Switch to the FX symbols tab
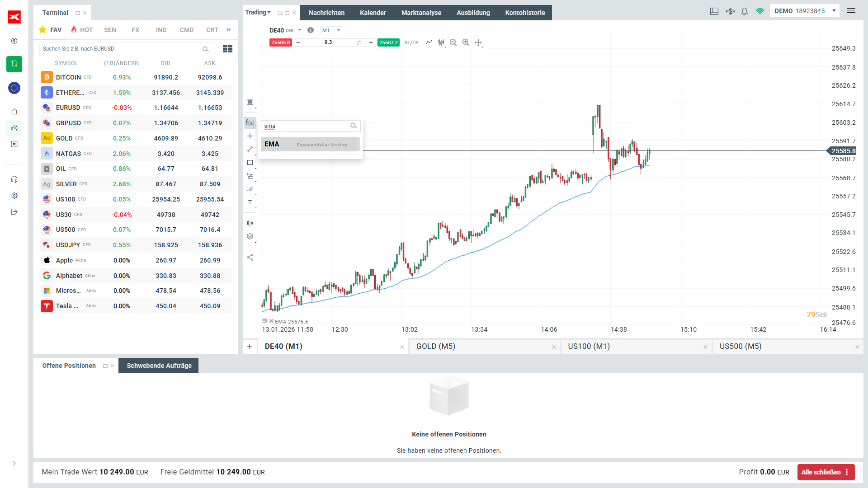This screenshot has width=868, height=488. 136,30
